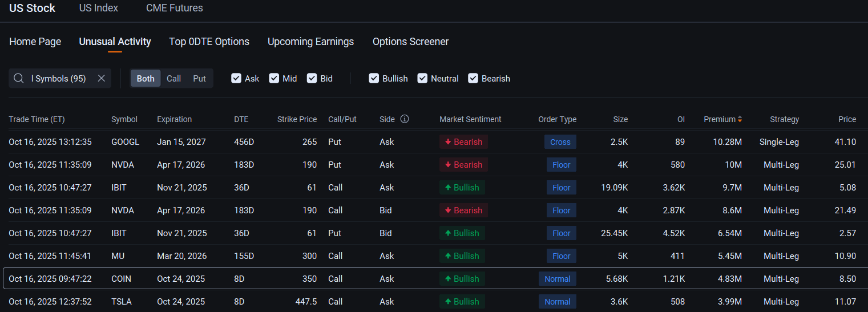Viewport: 868px width, 312px height.
Task: Open the Top 0DTE Options tab
Action: 209,42
